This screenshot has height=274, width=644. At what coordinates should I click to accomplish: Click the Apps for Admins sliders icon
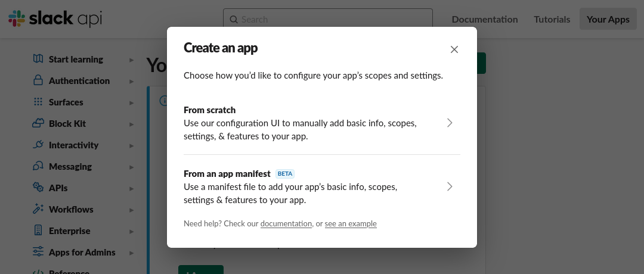click(x=38, y=252)
